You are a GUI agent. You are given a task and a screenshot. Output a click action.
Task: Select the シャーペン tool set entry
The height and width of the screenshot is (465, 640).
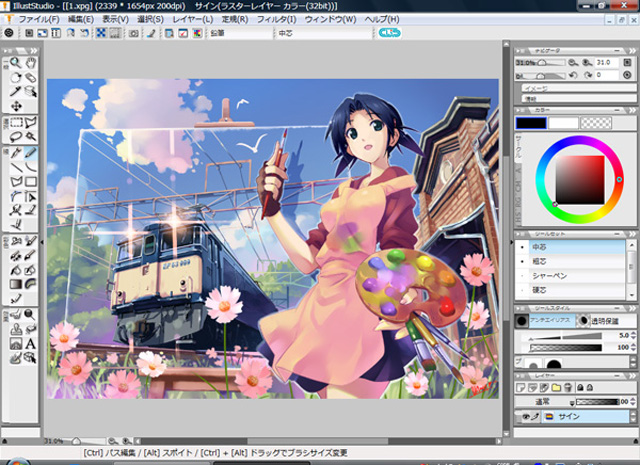(x=570, y=276)
